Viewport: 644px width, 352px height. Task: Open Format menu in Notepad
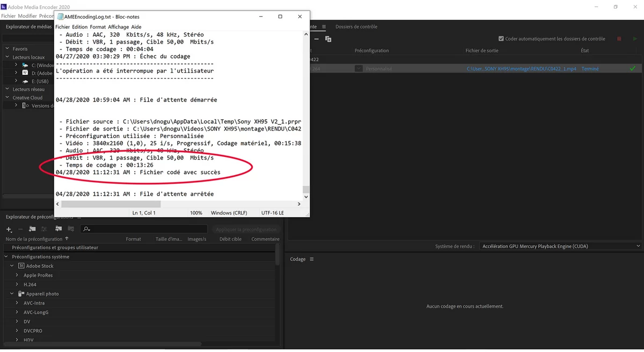click(98, 27)
